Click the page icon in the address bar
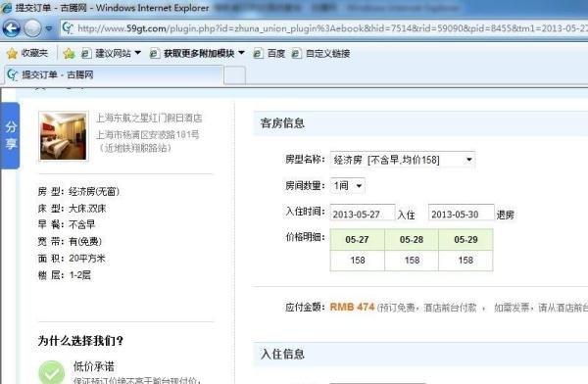This screenshot has width=588, height=384. click(68, 28)
